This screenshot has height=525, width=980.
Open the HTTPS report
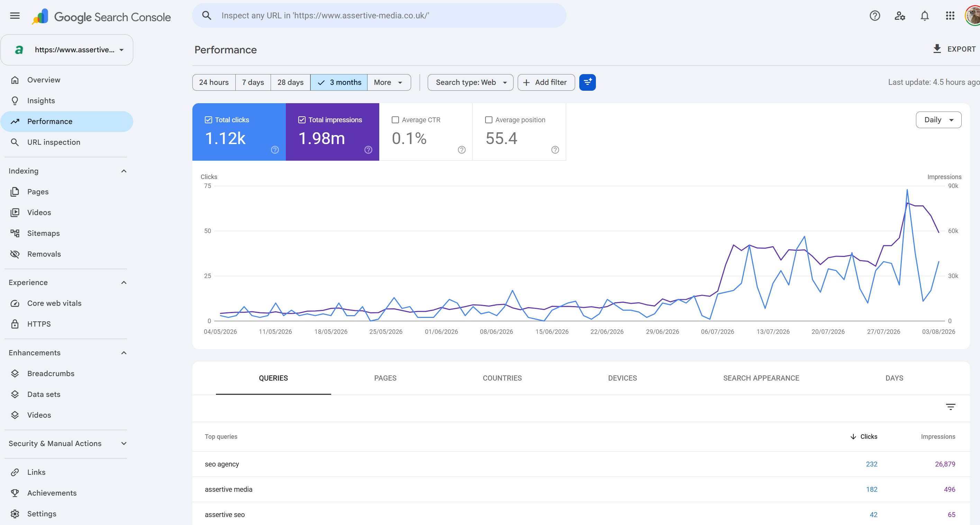tap(67, 324)
